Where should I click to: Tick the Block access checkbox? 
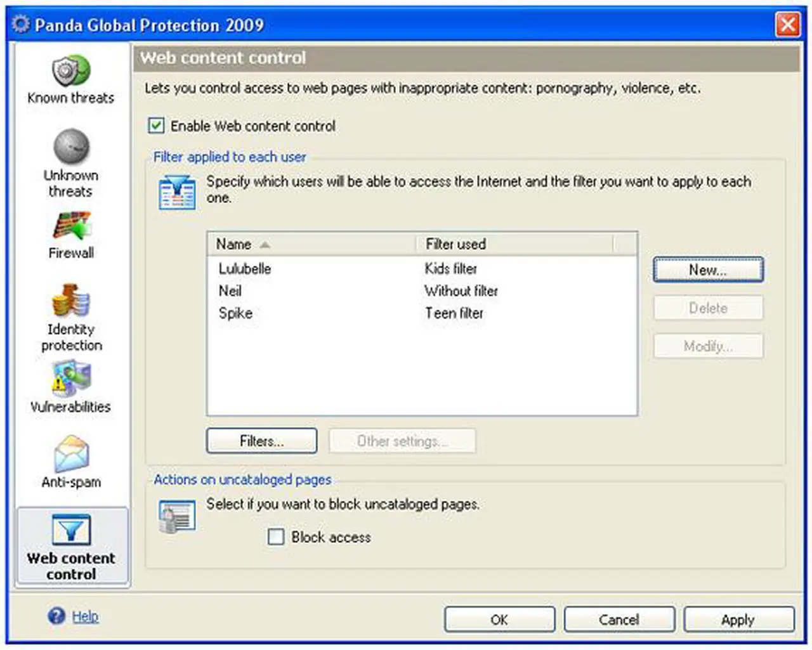pyautogui.click(x=276, y=537)
